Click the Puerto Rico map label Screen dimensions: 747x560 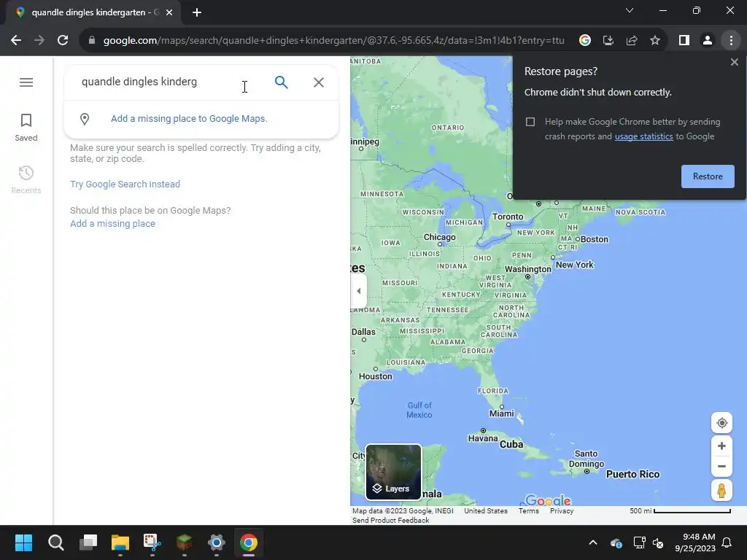coord(632,474)
